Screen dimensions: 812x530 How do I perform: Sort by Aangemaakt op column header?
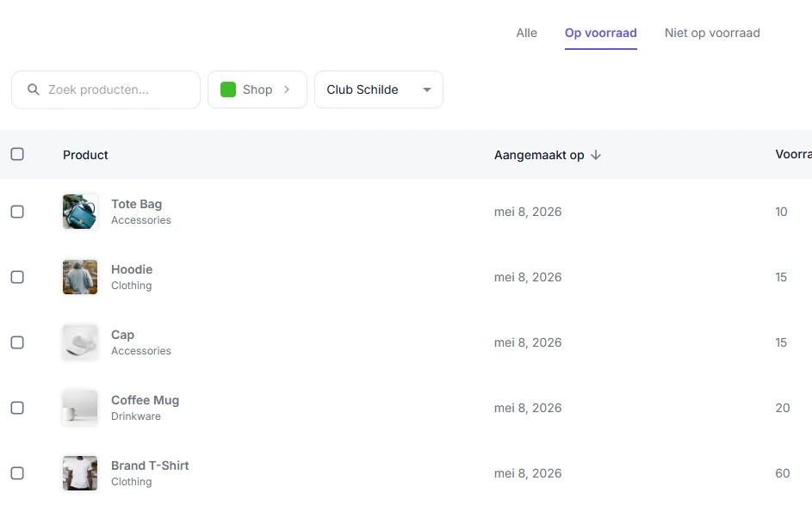click(539, 155)
